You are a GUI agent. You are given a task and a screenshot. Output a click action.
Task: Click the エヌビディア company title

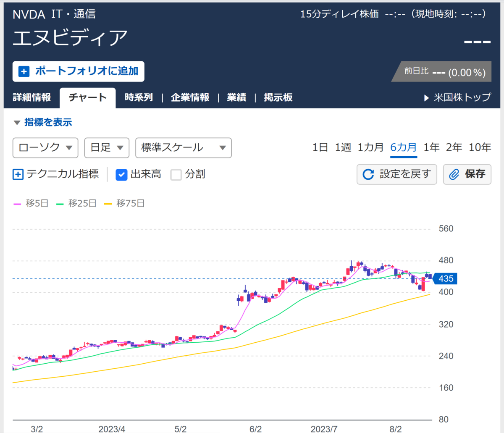(70, 38)
